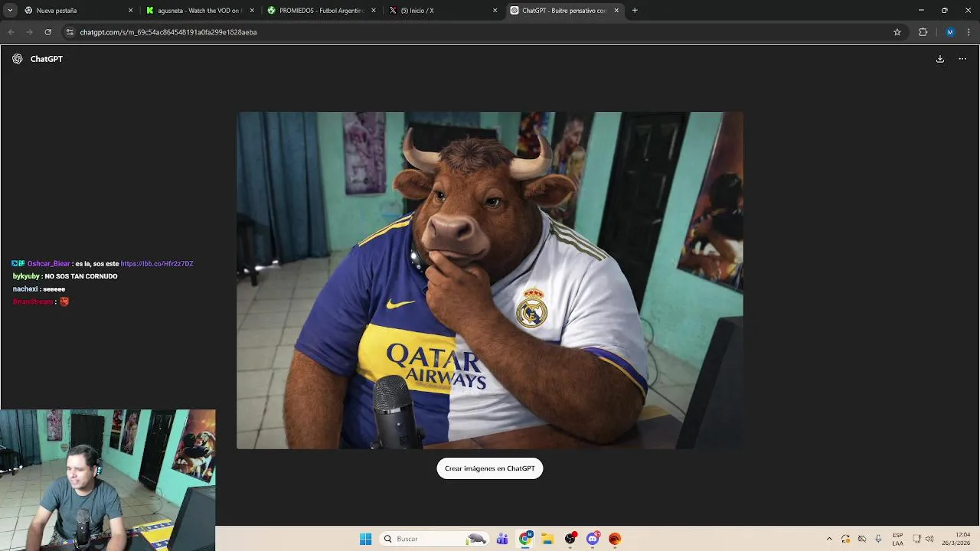Download the shared image via download icon
This screenshot has height=551, width=980.
point(940,59)
